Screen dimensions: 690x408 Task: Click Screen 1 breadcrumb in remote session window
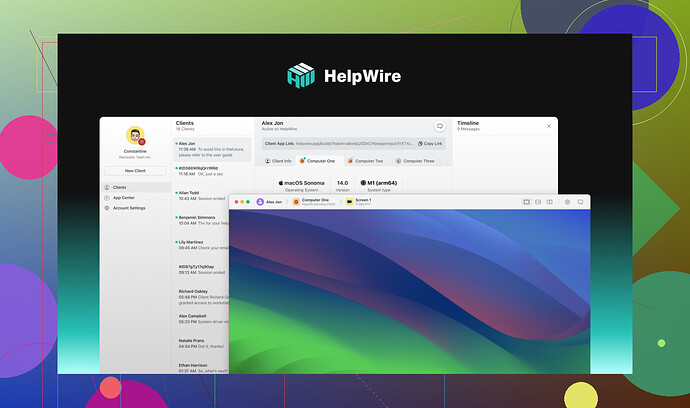(x=359, y=202)
